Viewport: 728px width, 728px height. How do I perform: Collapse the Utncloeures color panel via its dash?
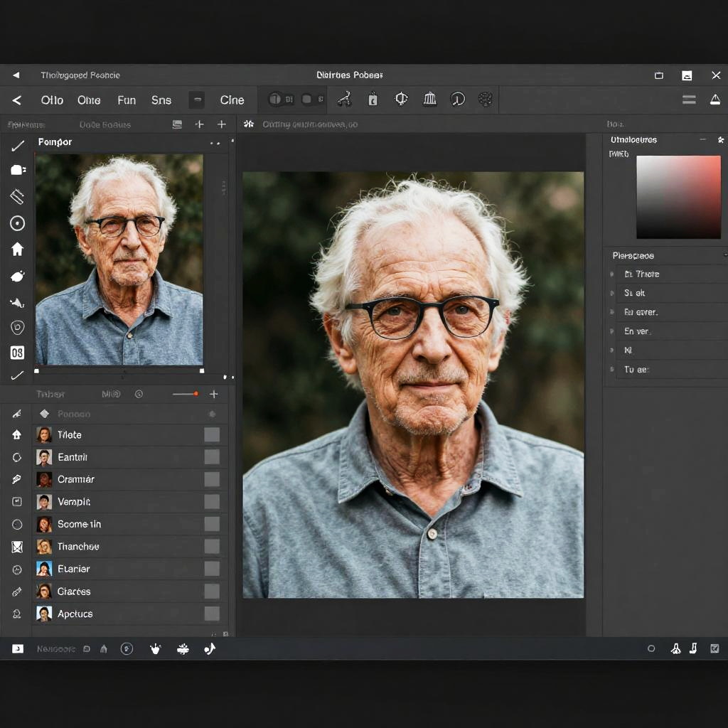(x=702, y=140)
